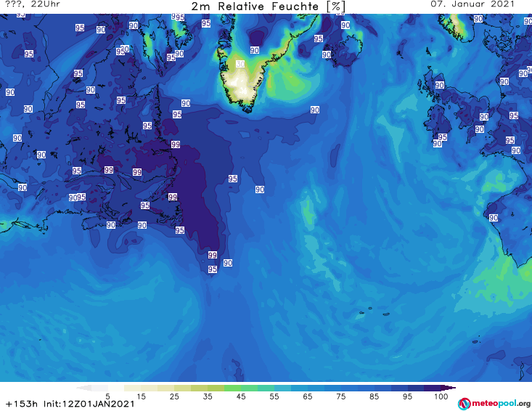Select the title '2m Relative Feuchte [%]'
532x411 pixels.
(x=269, y=7)
